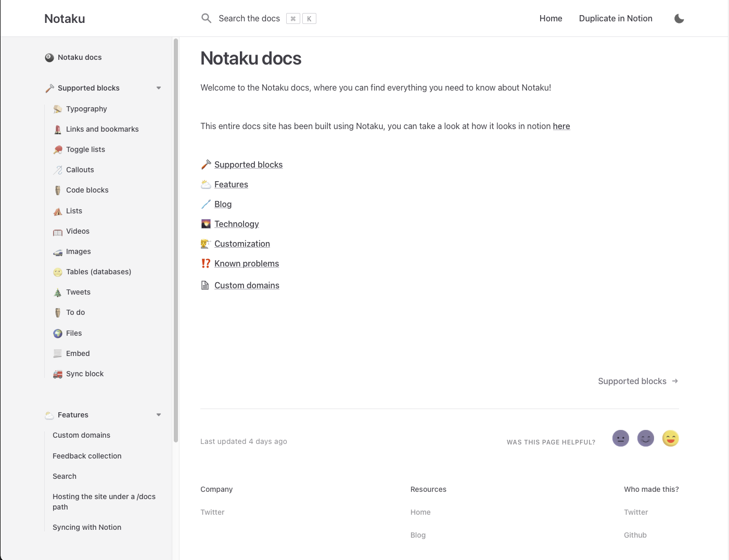
Task: Open the Notaku logo home link
Action: pyautogui.click(x=65, y=19)
